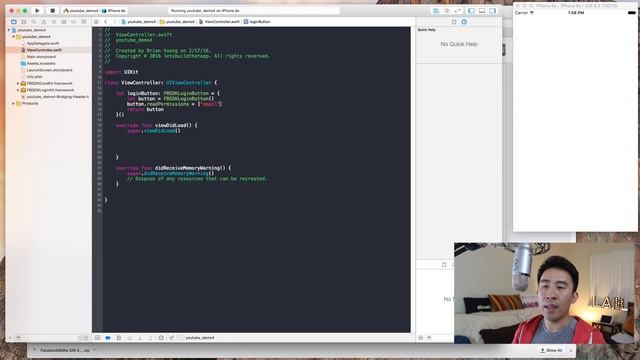Screen dimensions: 640x360
Task: Toggle the debug area visibility
Action: coord(482,11)
